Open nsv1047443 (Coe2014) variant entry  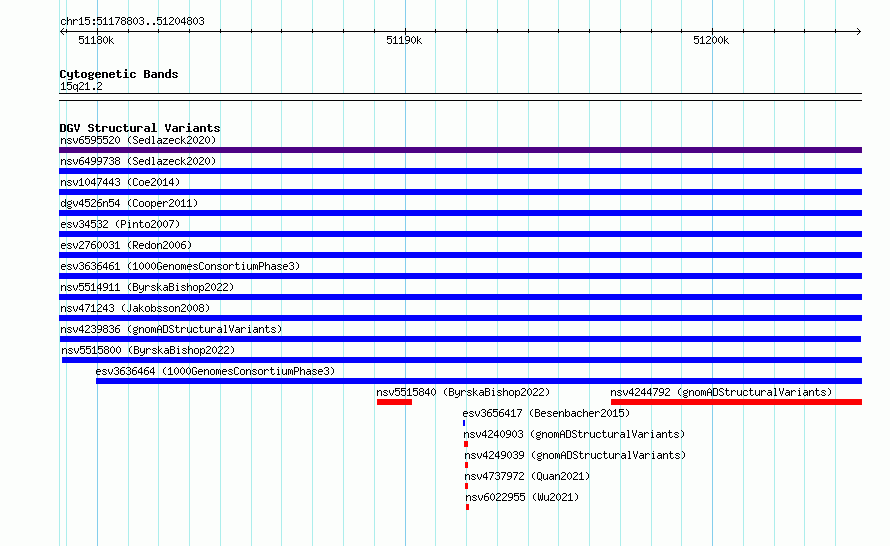(x=120, y=182)
